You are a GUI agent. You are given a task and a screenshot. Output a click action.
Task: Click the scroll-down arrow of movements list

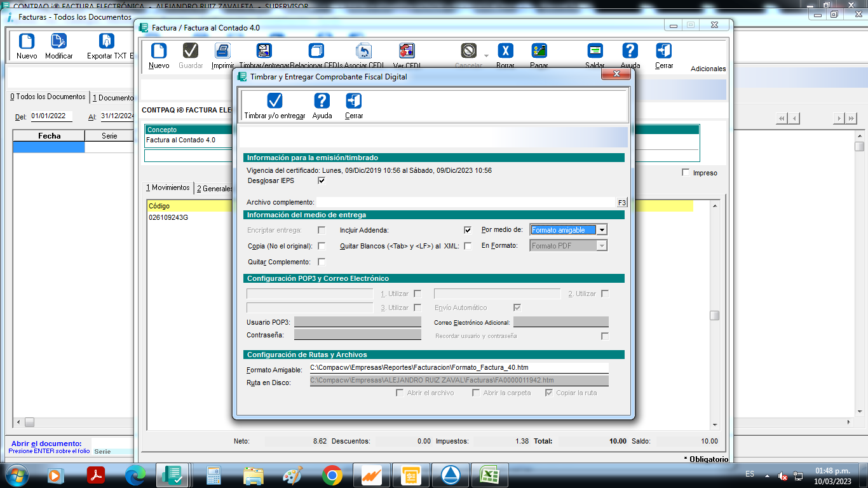715,425
